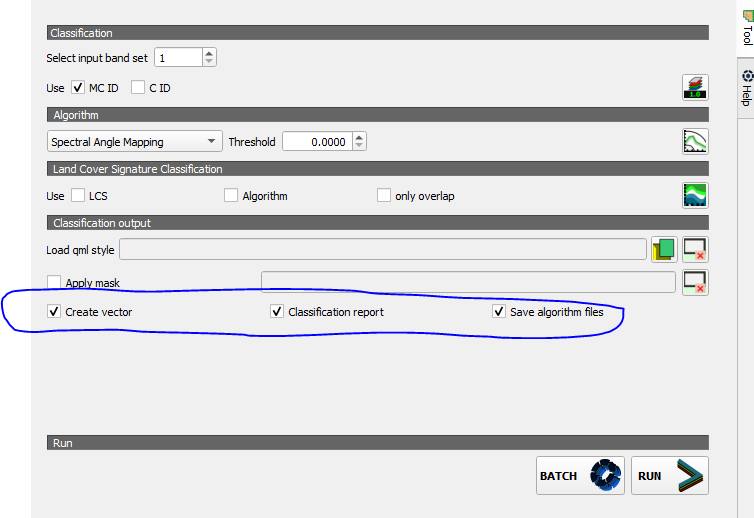Enable the LCS Algorithm checkbox

pos(231,195)
